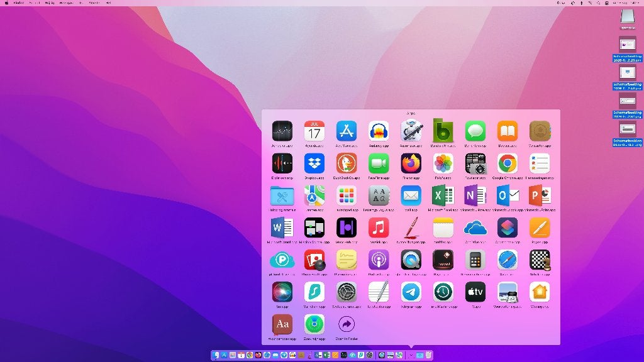Image resolution: width=644 pixels, height=362 pixels.
Task: Open the Reminders app
Action: pos(540,163)
